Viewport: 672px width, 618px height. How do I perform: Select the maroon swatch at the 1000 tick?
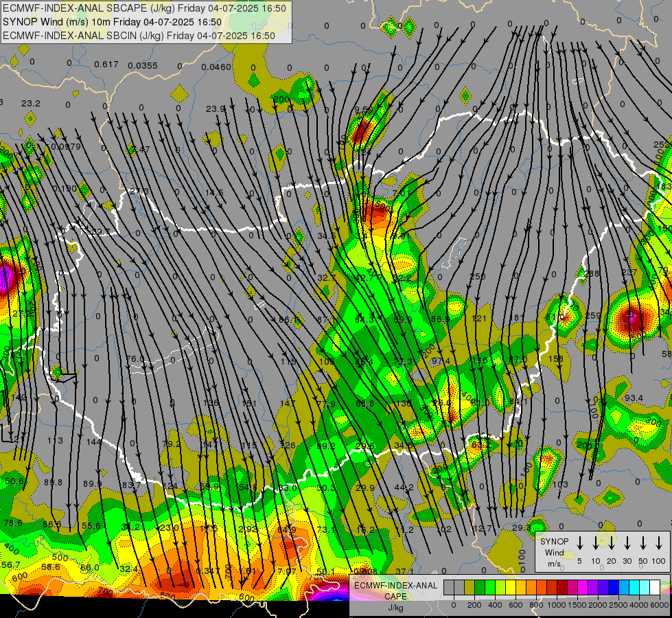(x=562, y=587)
